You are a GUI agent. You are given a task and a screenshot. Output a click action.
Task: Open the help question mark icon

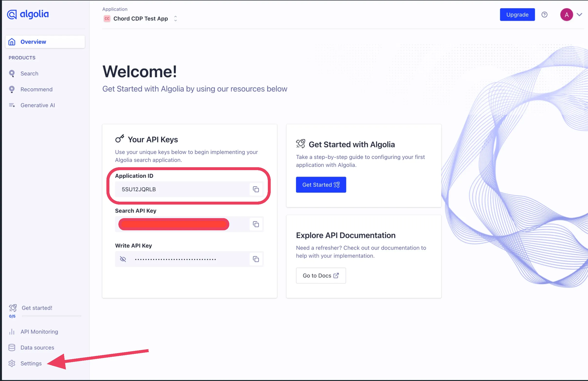[544, 15]
